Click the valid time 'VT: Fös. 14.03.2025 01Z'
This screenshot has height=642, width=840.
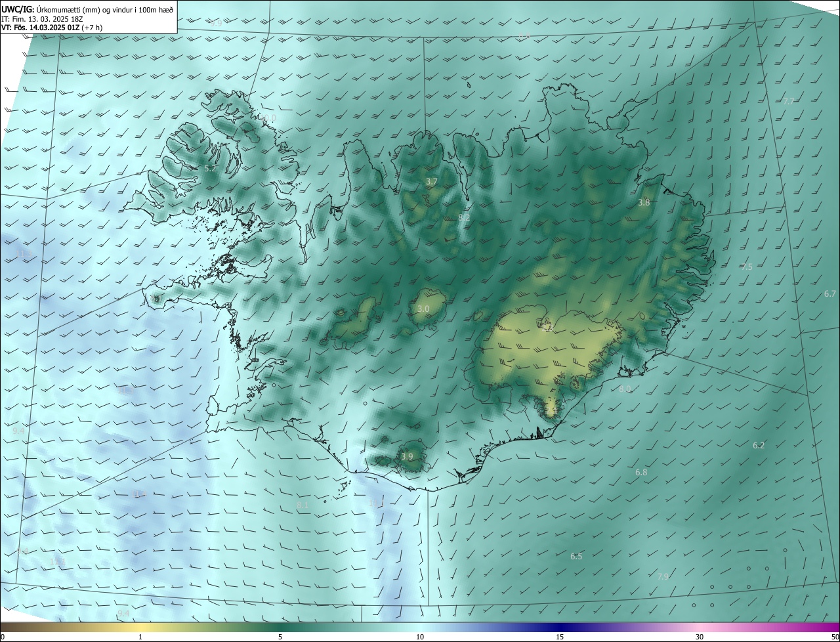(41, 28)
